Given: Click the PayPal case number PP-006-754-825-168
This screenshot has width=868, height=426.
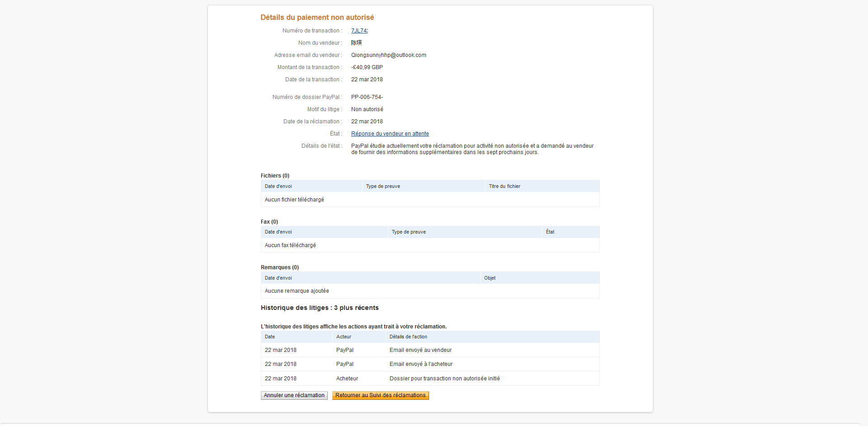Looking at the screenshot, I should coord(377,97).
